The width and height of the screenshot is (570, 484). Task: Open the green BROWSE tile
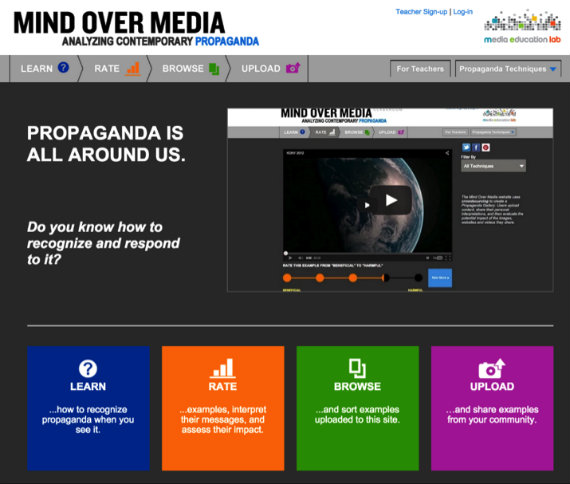(x=358, y=408)
